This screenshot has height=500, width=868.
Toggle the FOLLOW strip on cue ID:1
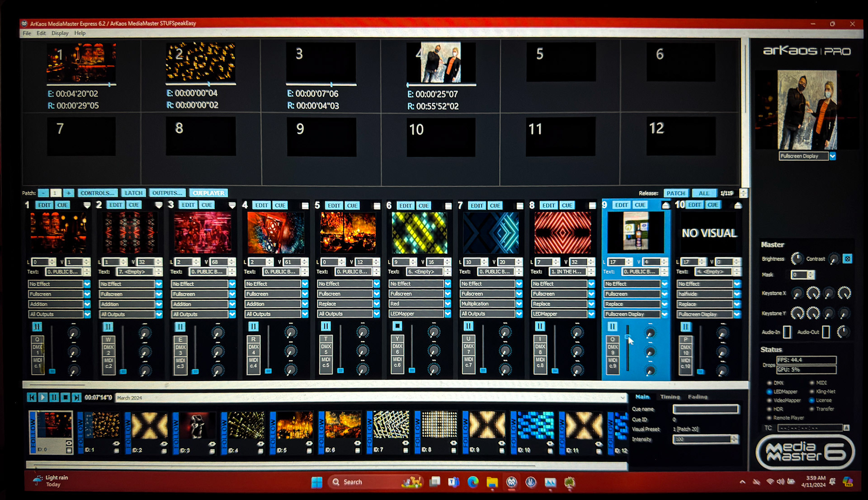pyautogui.click(x=80, y=432)
